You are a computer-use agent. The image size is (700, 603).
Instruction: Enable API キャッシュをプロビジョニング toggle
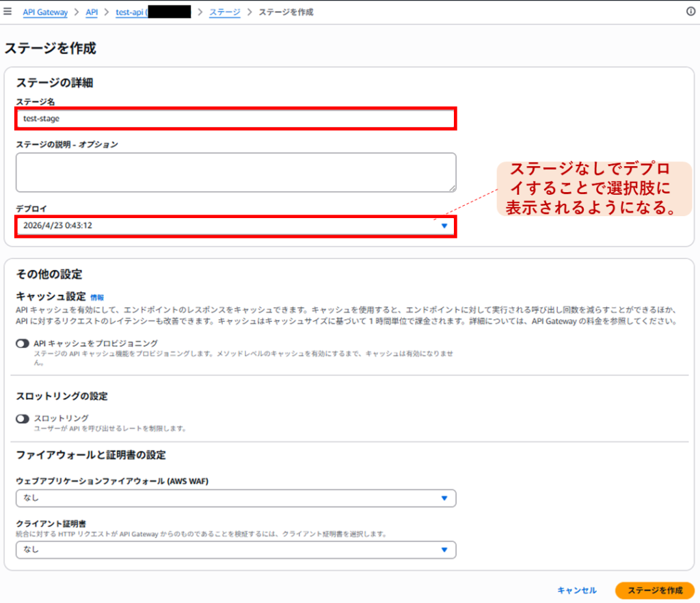[23, 343]
